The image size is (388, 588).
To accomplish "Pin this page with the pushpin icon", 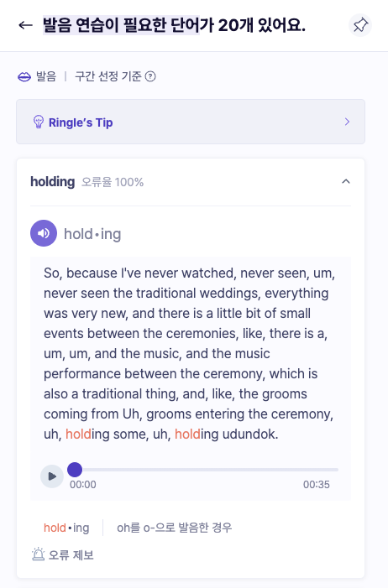I will pyautogui.click(x=360, y=25).
